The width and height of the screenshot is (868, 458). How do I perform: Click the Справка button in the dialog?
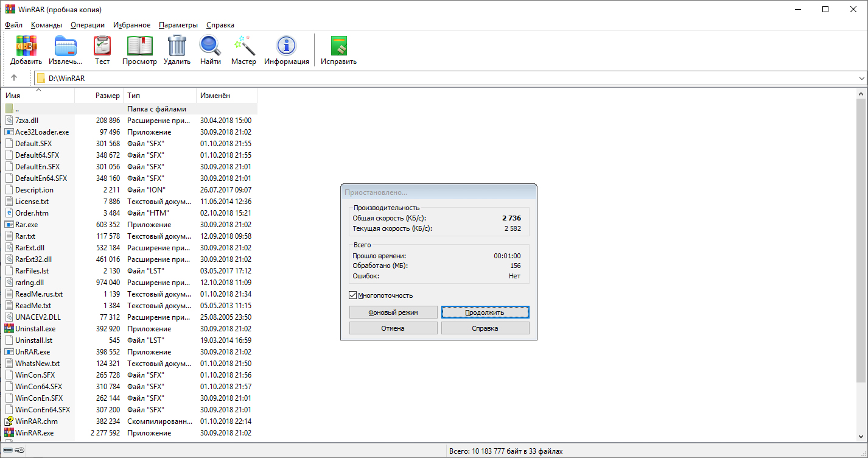tap(485, 328)
